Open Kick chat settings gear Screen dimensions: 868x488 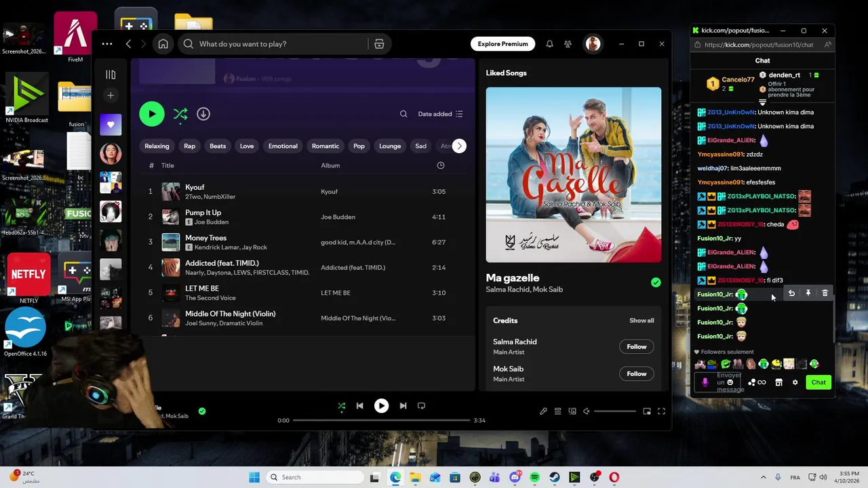795,382
